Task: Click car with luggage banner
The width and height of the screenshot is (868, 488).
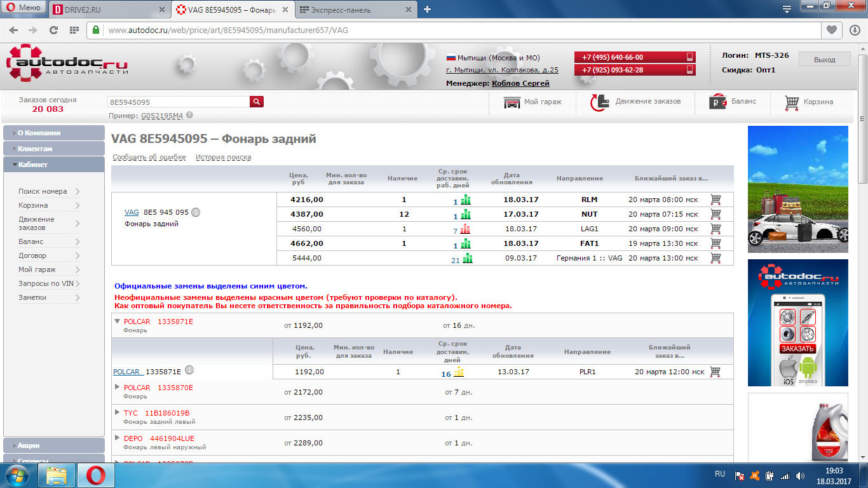Action: coord(797,189)
